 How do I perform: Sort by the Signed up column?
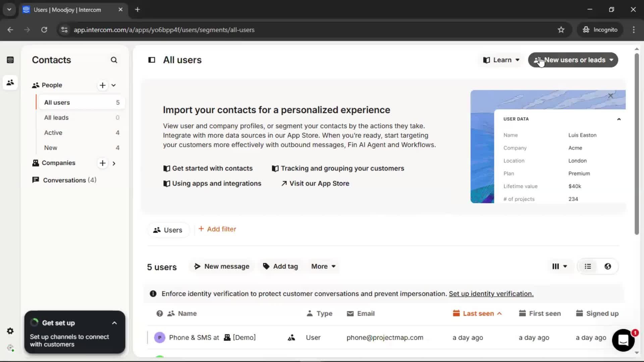pos(597,314)
